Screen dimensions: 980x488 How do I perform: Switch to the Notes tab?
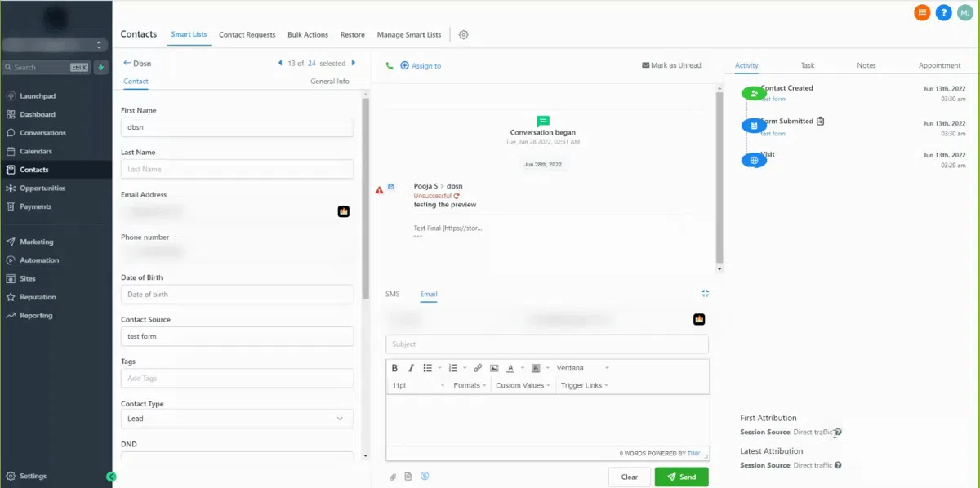(x=866, y=65)
